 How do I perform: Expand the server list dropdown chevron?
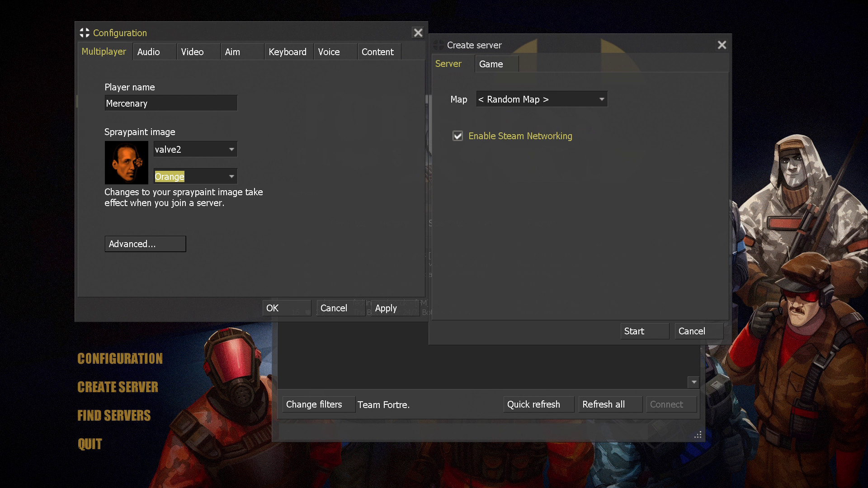coord(693,382)
